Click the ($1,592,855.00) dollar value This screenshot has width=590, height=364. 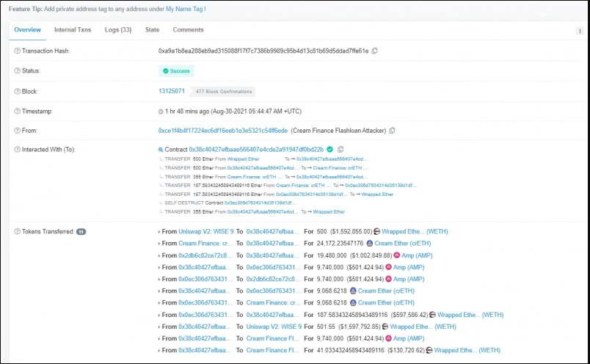(351, 231)
